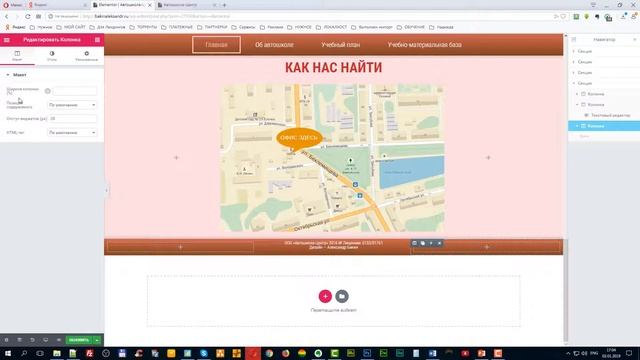
Task: Click the grey add template folder button
Action: [342, 296]
